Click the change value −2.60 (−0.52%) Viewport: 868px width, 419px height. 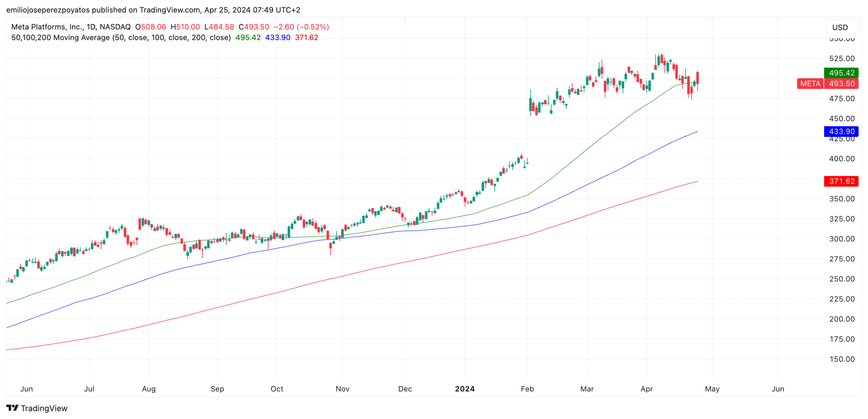click(301, 27)
